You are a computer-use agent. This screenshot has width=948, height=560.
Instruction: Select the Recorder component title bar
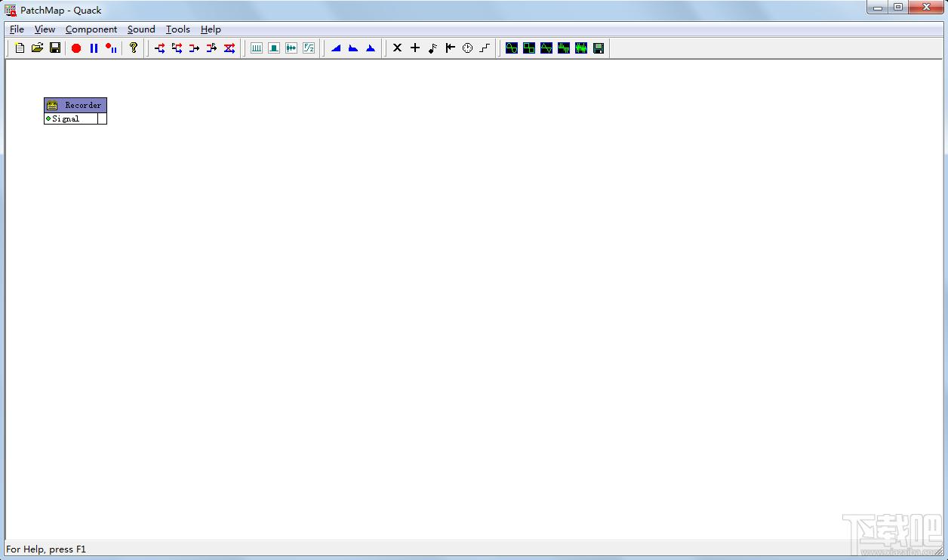point(75,105)
